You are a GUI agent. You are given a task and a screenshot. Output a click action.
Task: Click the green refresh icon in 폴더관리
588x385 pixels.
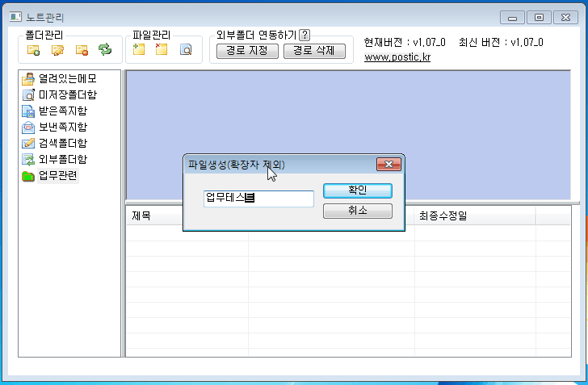pos(105,49)
